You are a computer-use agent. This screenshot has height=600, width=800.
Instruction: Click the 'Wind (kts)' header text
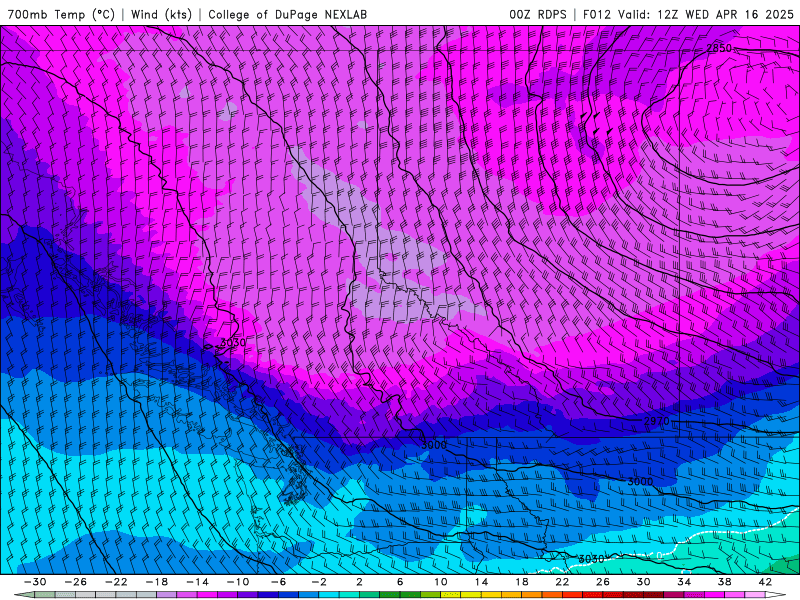[161, 15]
